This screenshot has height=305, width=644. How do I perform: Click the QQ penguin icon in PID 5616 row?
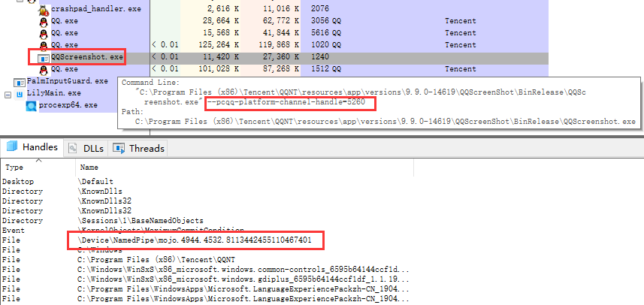[44, 33]
